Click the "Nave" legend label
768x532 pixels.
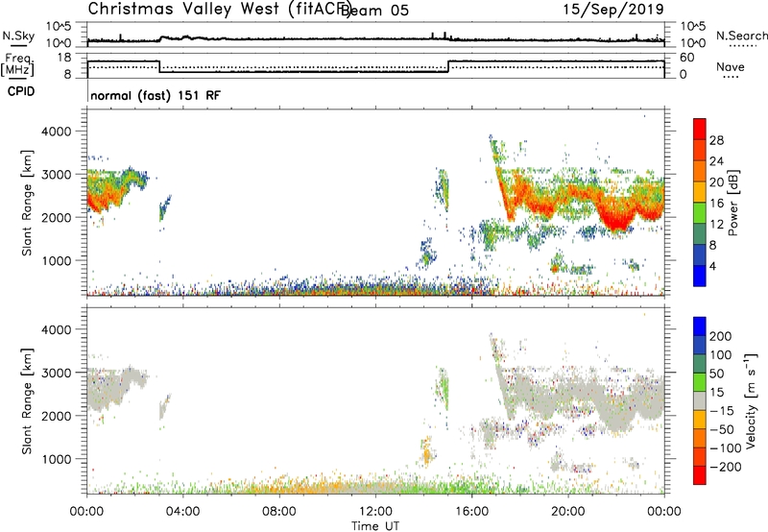731,66
